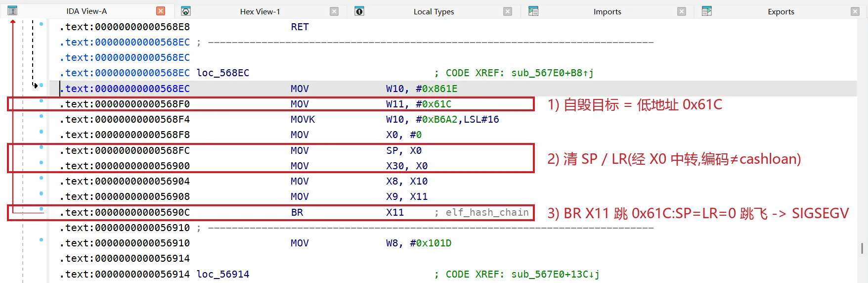Click the X11 operand of BR
The width and height of the screenshot is (868, 283).
tap(395, 213)
